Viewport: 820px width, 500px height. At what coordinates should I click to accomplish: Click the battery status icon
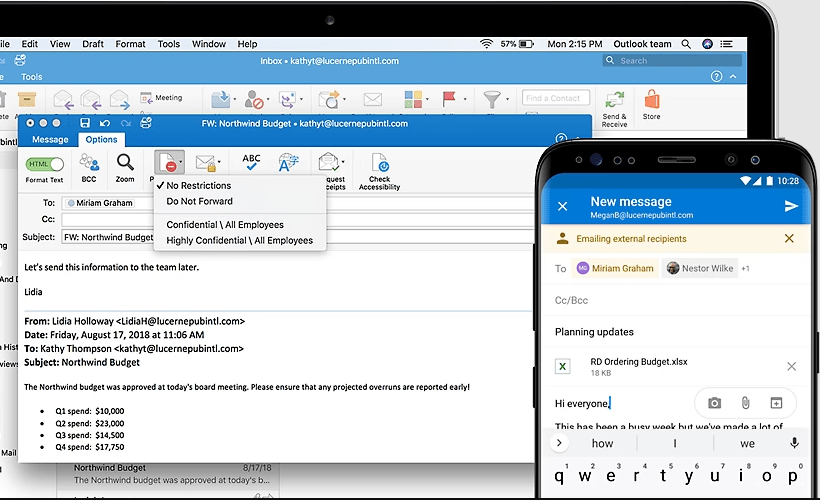coord(527,44)
